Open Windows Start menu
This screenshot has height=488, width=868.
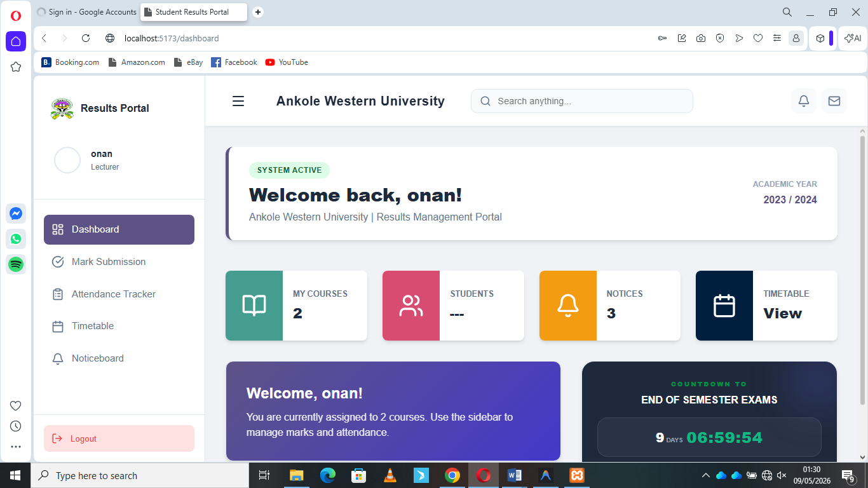pyautogui.click(x=15, y=475)
